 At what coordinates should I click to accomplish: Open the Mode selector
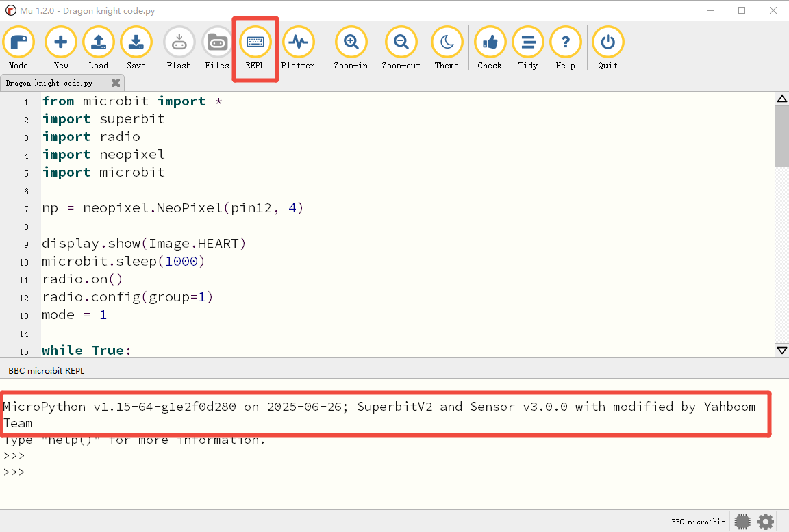click(18, 49)
